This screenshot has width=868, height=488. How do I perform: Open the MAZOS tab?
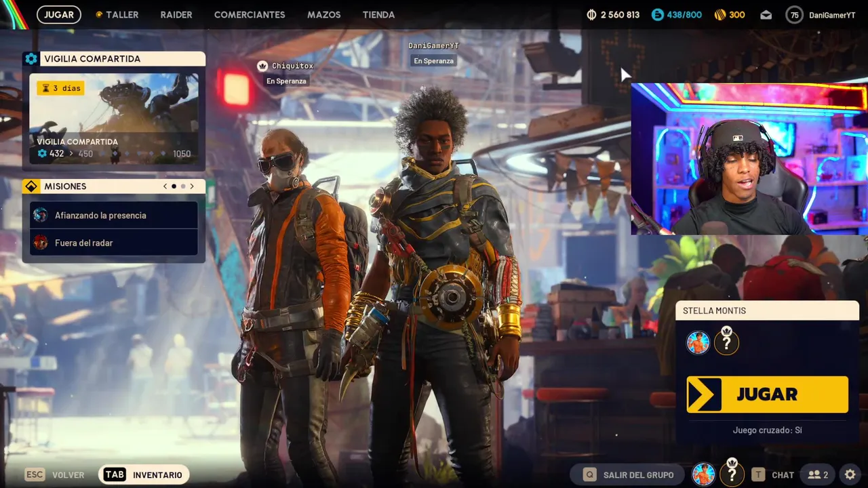point(324,14)
